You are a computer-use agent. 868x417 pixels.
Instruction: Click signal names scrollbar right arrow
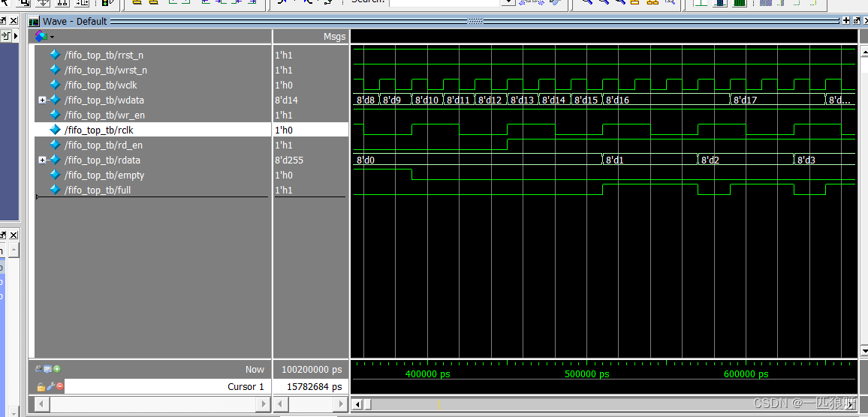pos(264,403)
